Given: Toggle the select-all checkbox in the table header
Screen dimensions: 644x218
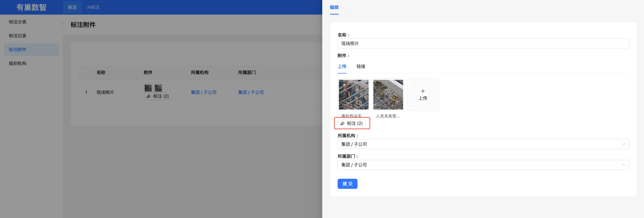Looking at the screenshot, I should point(86,72).
